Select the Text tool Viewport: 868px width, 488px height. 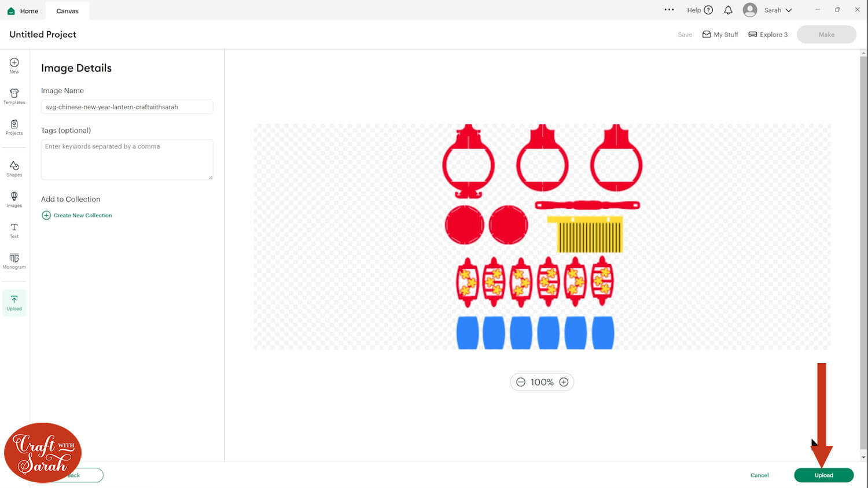coord(14,230)
